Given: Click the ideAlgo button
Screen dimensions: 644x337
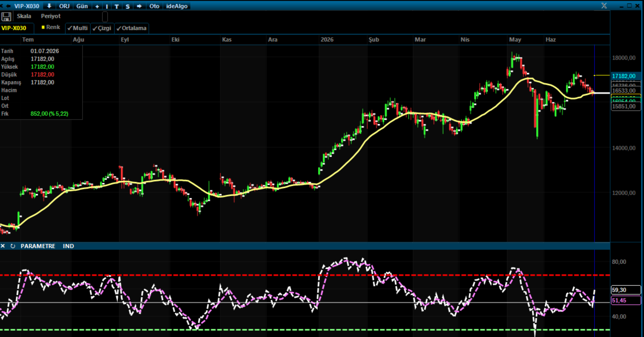Looking at the screenshot, I should pyautogui.click(x=177, y=6).
